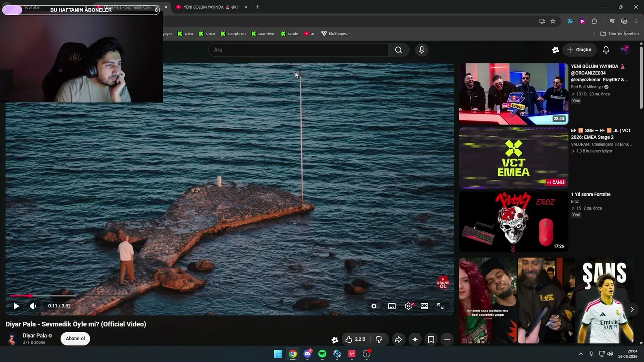Open the media controls icon in Chrome
Image resolution: width=644 pixels, height=362 pixels.
point(612,21)
